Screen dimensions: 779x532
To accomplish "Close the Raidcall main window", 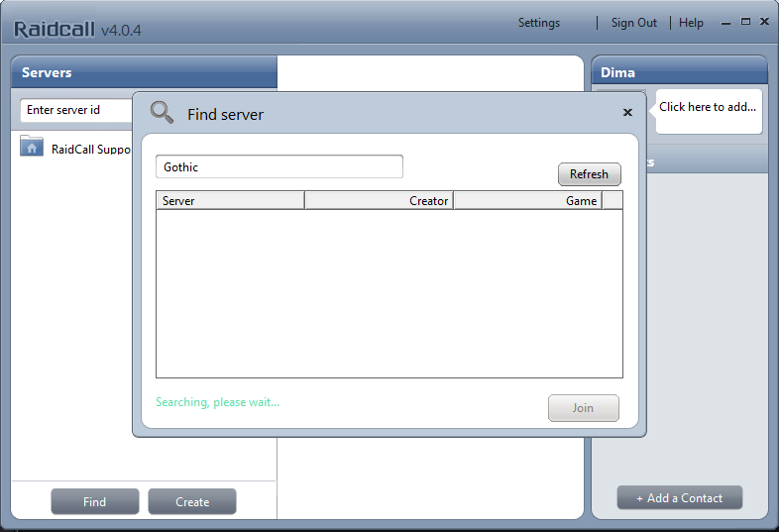I will tap(764, 22).
